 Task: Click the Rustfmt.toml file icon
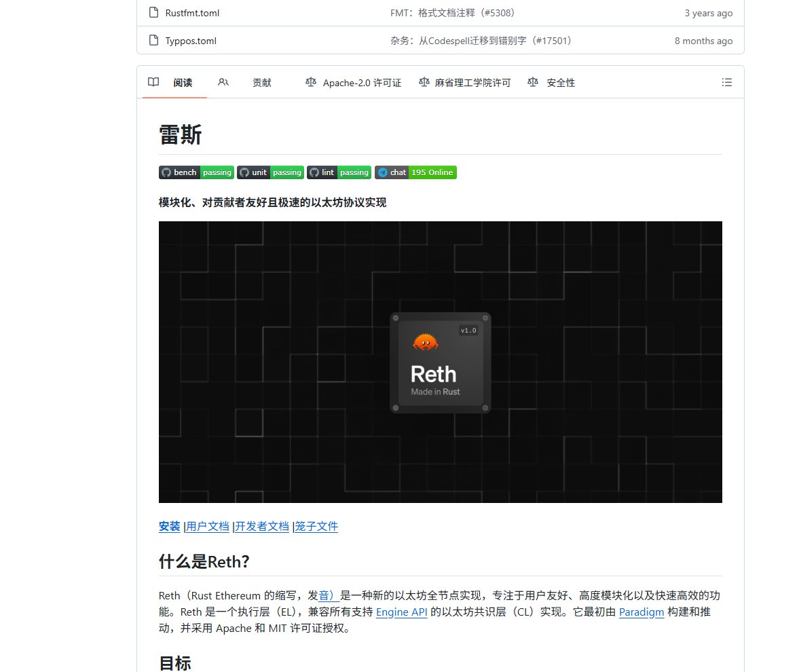(x=153, y=12)
